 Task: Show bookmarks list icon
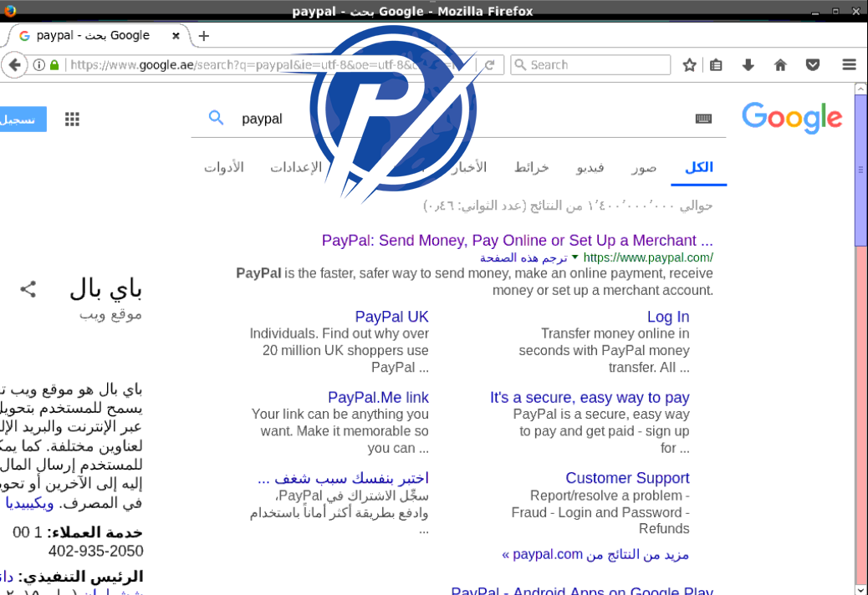tap(716, 65)
